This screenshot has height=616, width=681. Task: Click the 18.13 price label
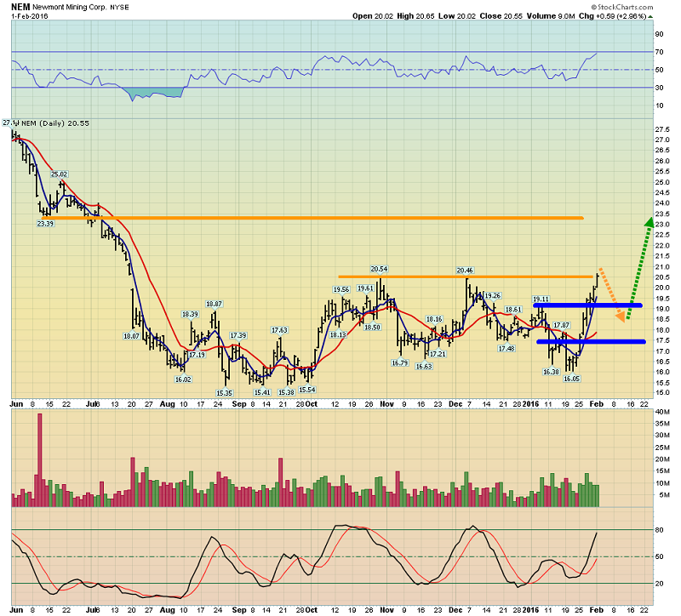pos(338,334)
